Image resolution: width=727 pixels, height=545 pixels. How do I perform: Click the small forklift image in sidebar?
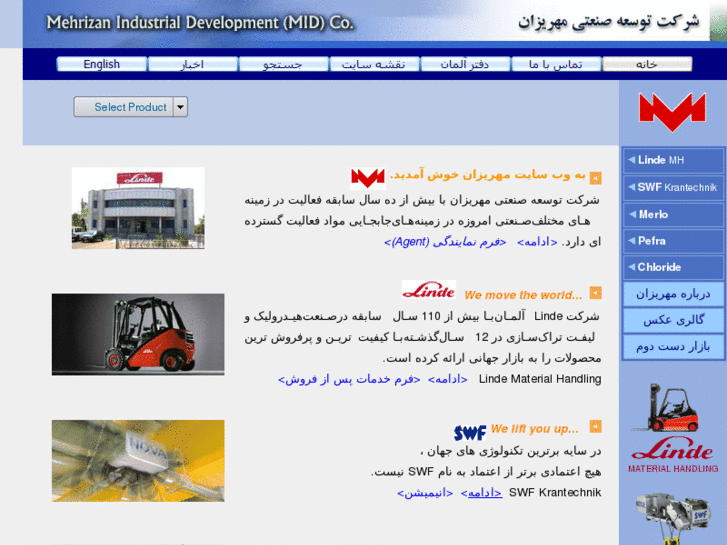coord(665,408)
